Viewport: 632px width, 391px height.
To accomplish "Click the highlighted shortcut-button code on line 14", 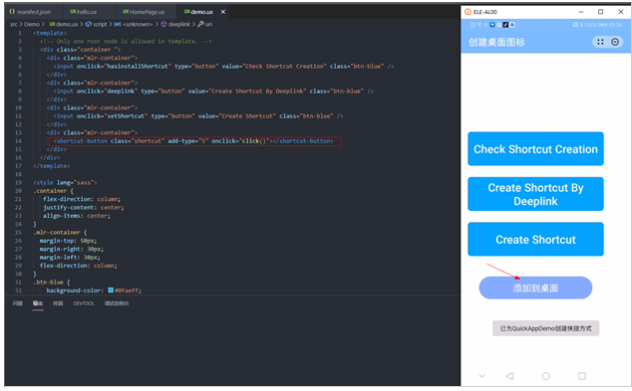I will point(195,141).
